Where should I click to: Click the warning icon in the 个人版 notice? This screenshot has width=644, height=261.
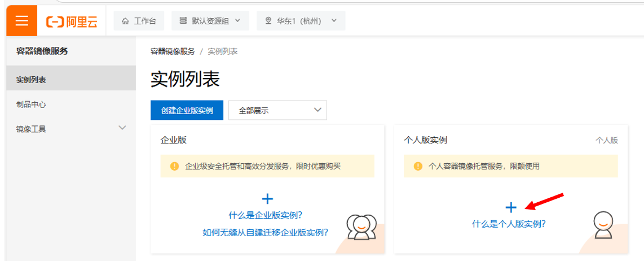point(418,166)
